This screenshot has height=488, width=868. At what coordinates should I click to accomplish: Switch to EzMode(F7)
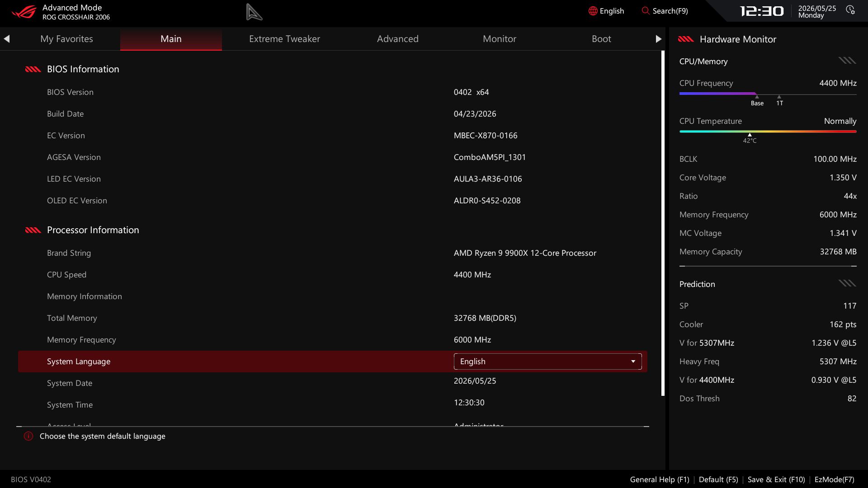(x=834, y=479)
